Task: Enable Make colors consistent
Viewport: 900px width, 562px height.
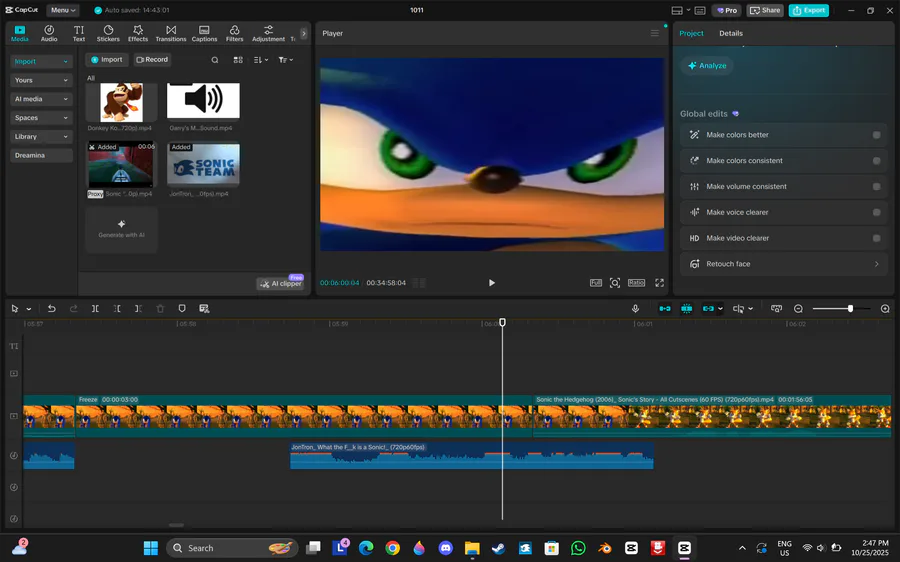Action: [876, 161]
